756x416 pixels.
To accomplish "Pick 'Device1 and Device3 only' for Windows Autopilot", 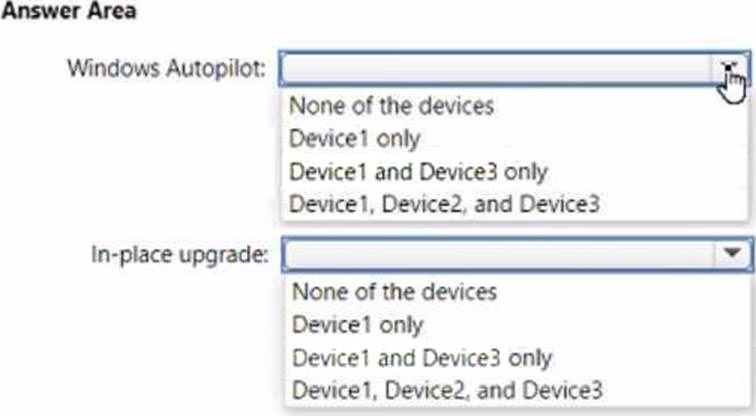I will 418,171.
